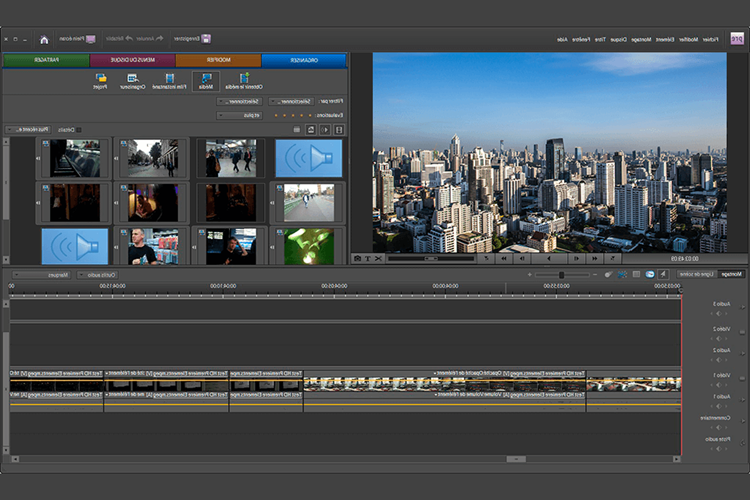Toggle Audio 3 track keyframe diamond

pyautogui.click(x=718, y=314)
